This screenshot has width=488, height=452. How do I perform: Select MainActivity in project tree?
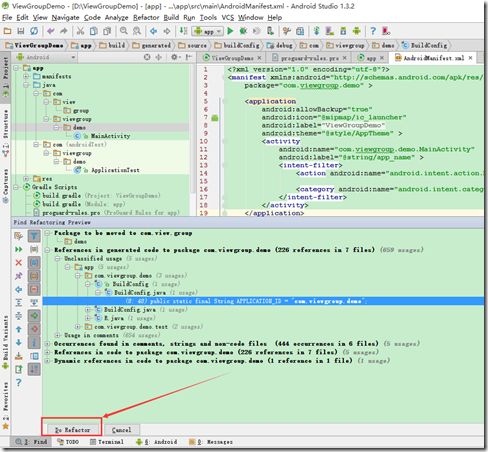tap(110, 136)
